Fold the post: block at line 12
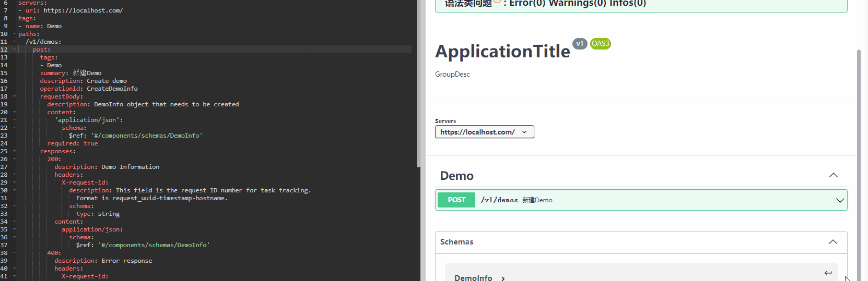 click(x=14, y=50)
